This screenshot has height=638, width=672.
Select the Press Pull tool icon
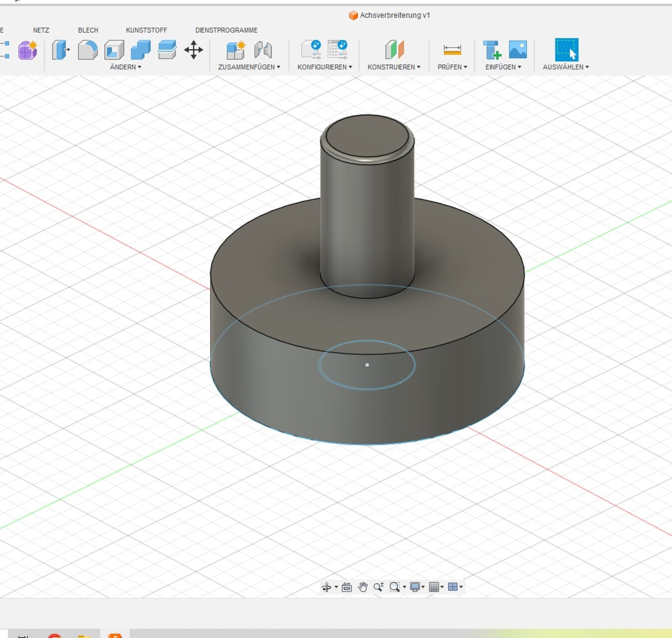60,50
